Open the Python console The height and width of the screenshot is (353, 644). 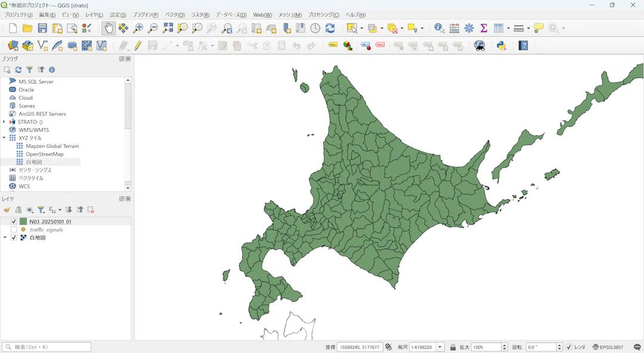(x=501, y=46)
